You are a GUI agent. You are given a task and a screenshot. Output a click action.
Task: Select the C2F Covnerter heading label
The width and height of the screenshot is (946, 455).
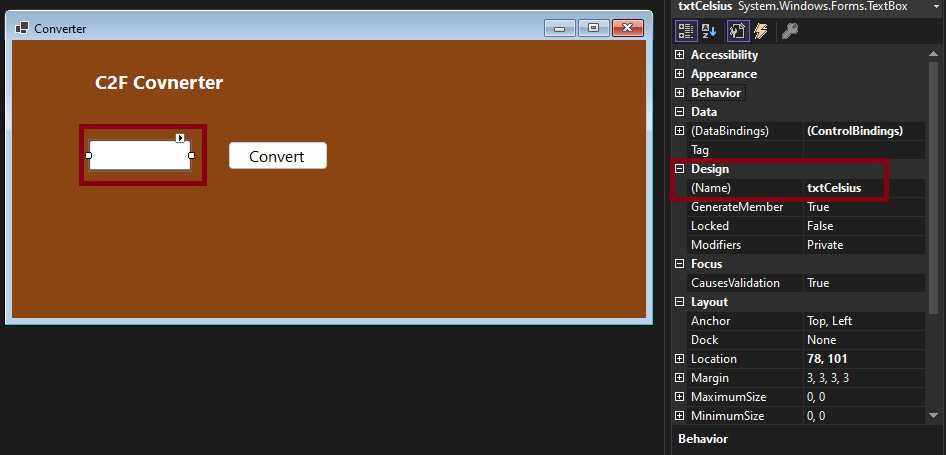tap(159, 83)
